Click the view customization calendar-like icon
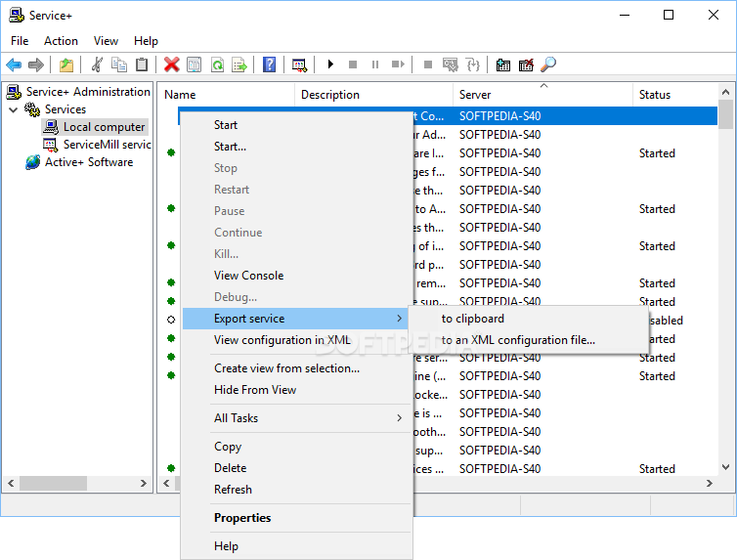Screen dimensions: 737x560 299,65
